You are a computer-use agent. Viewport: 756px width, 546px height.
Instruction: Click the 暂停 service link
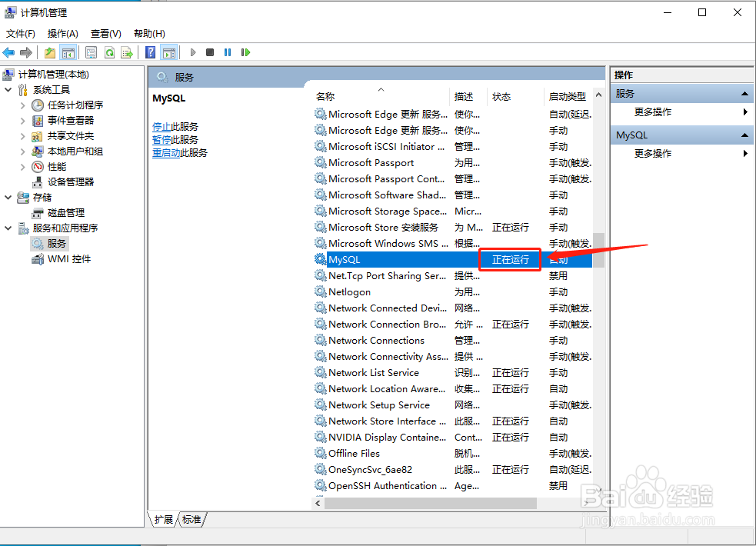[162, 140]
